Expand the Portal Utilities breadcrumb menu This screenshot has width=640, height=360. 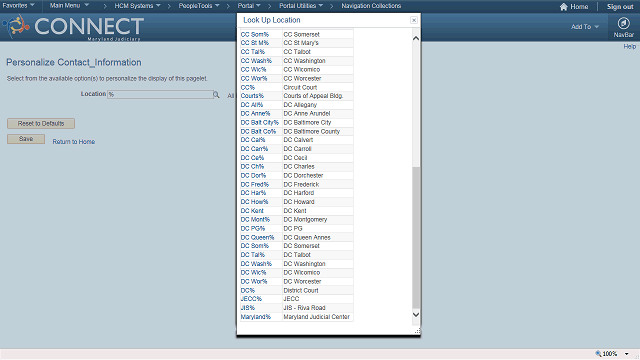click(x=301, y=6)
